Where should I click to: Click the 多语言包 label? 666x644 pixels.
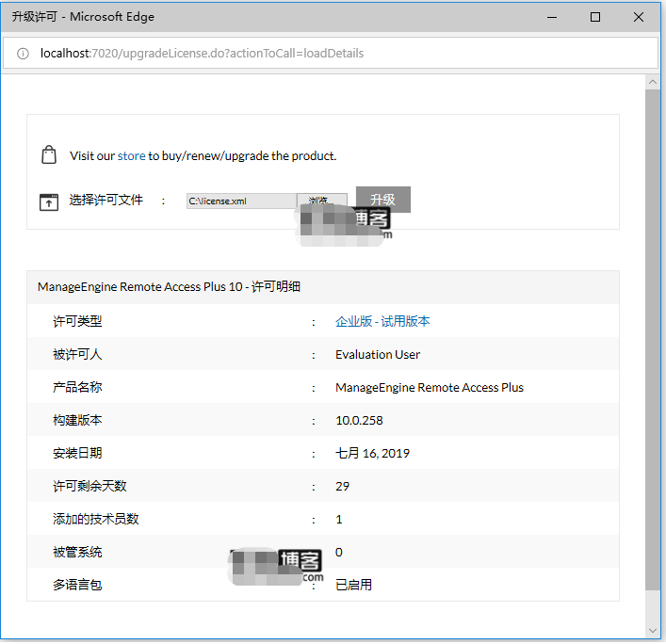click(x=77, y=585)
